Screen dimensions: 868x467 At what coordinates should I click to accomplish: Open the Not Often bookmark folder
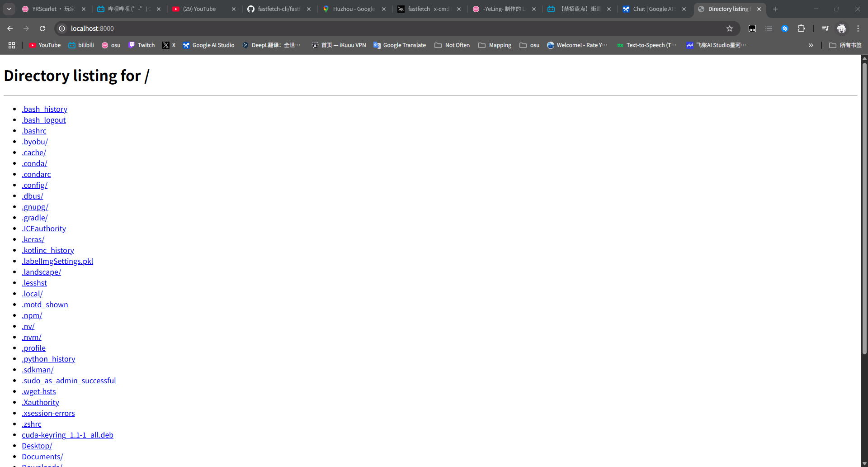point(452,45)
